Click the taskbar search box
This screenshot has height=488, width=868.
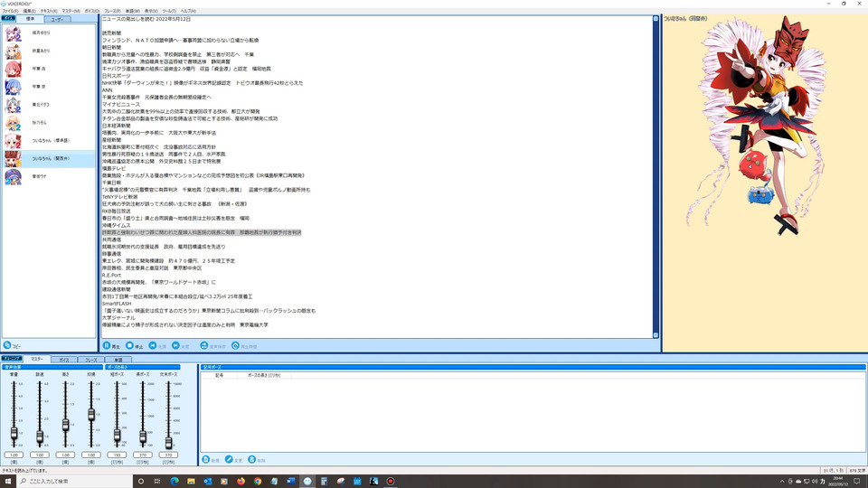(x=74, y=481)
